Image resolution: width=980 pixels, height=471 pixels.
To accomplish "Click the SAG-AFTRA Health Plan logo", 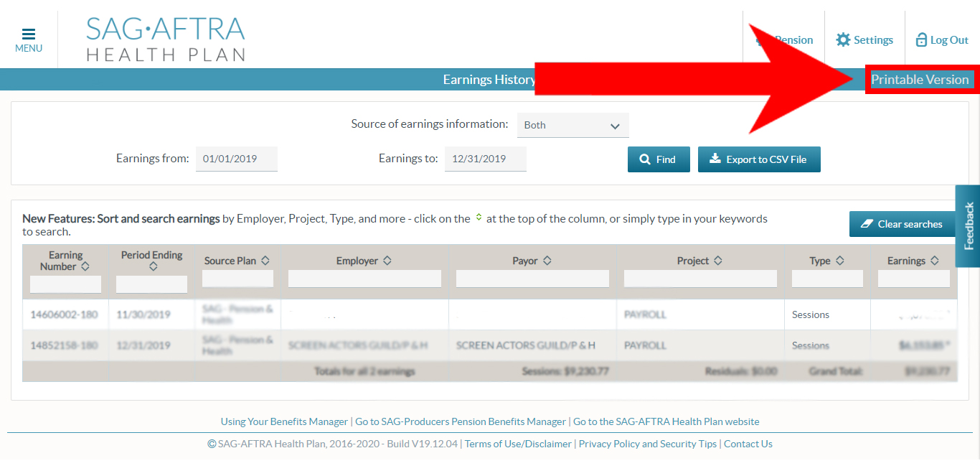I will click(166, 39).
